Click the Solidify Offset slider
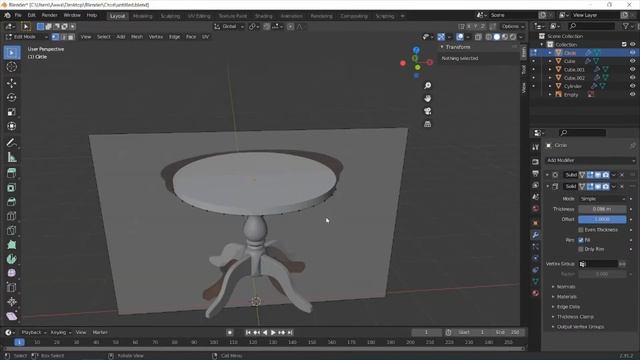Screen dimensions: 640x360 pos(602,220)
